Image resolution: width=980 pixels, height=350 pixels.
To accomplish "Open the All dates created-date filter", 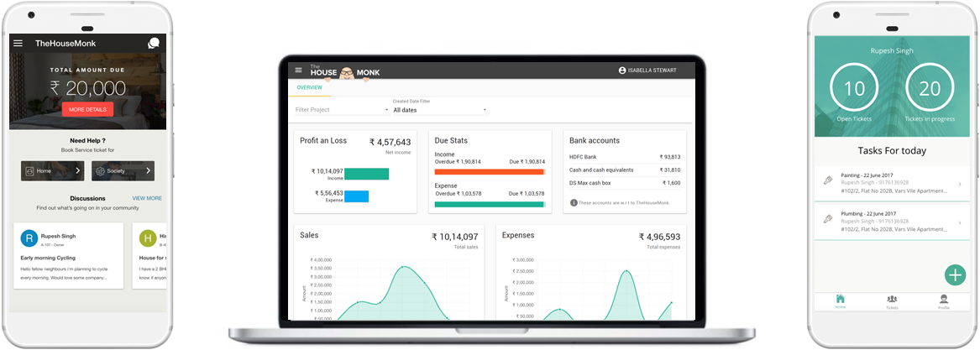I will (x=485, y=110).
